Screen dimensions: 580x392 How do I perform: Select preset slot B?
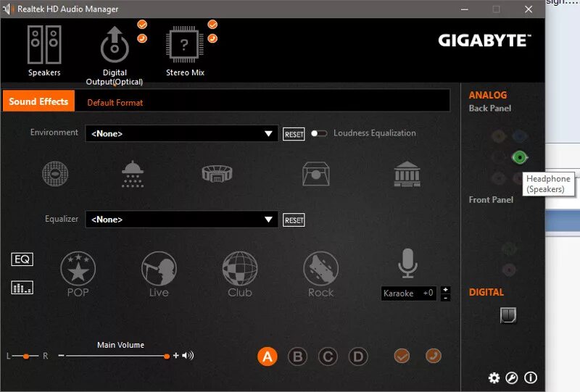(297, 356)
